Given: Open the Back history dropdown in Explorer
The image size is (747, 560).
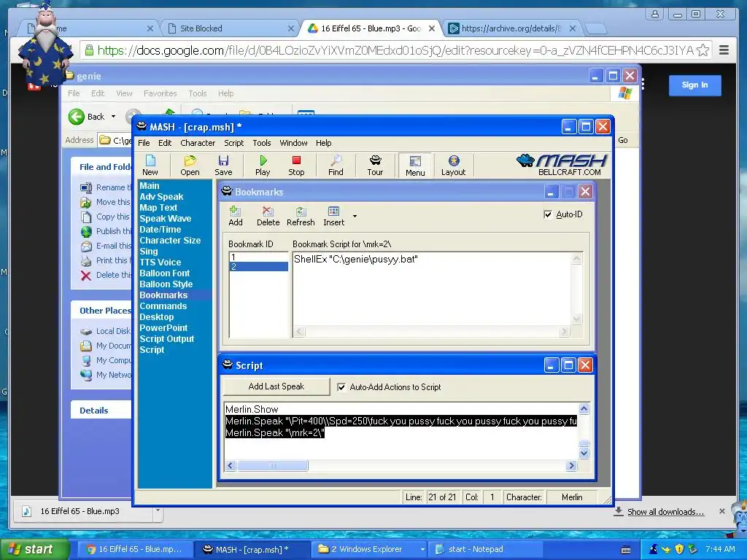Looking at the screenshot, I should click(x=113, y=117).
